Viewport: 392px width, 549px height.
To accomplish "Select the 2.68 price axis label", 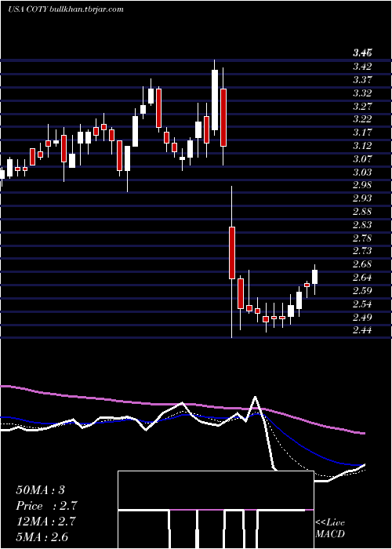I will pyautogui.click(x=362, y=264).
